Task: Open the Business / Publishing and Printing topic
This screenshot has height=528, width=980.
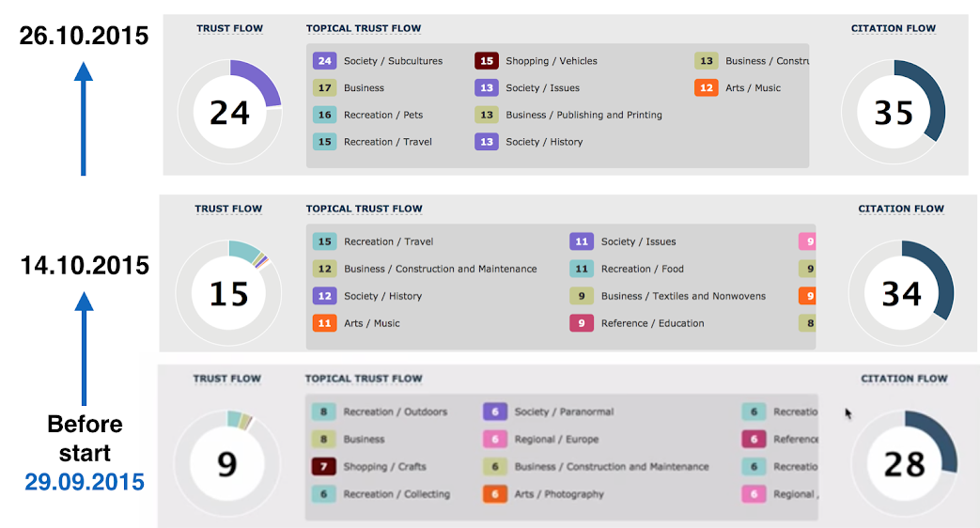Action: tap(583, 115)
